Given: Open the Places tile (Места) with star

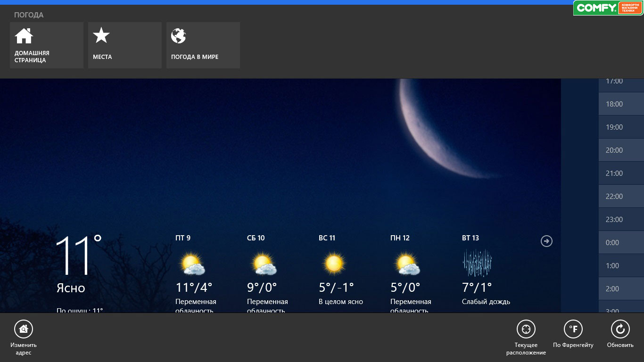Looking at the screenshot, I should coord(125,45).
